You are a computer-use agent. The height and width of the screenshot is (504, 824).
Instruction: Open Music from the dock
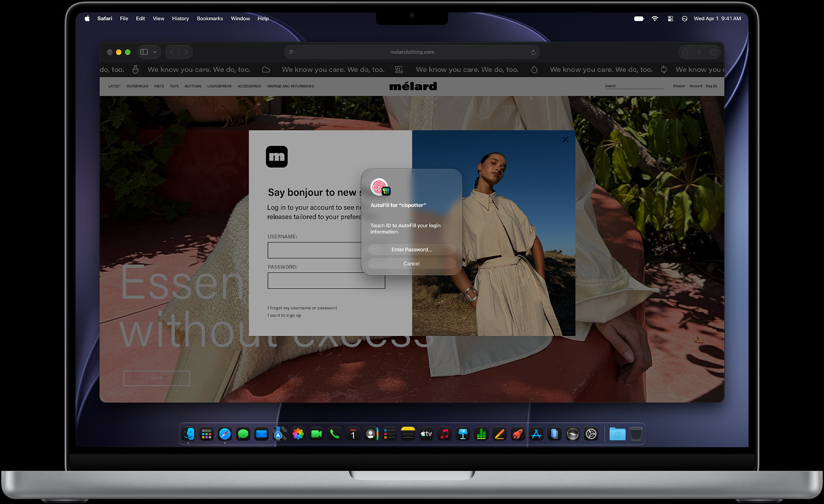(x=444, y=434)
